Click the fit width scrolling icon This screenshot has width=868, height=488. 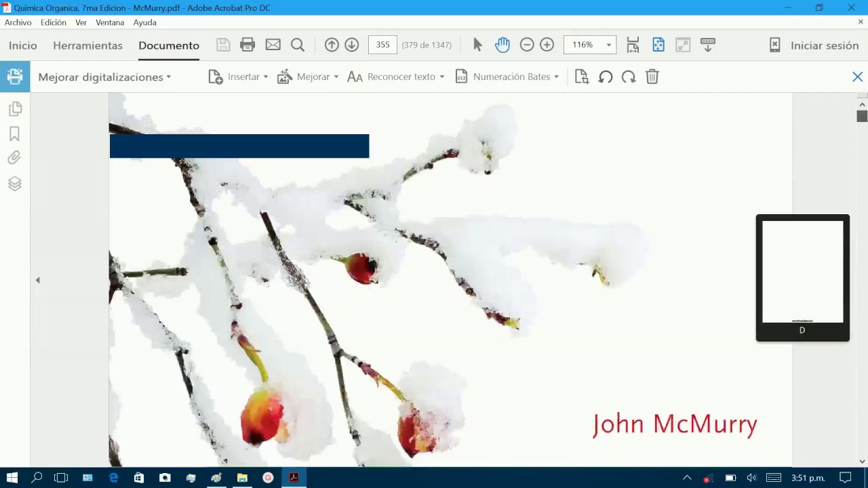tap(633, 45)
